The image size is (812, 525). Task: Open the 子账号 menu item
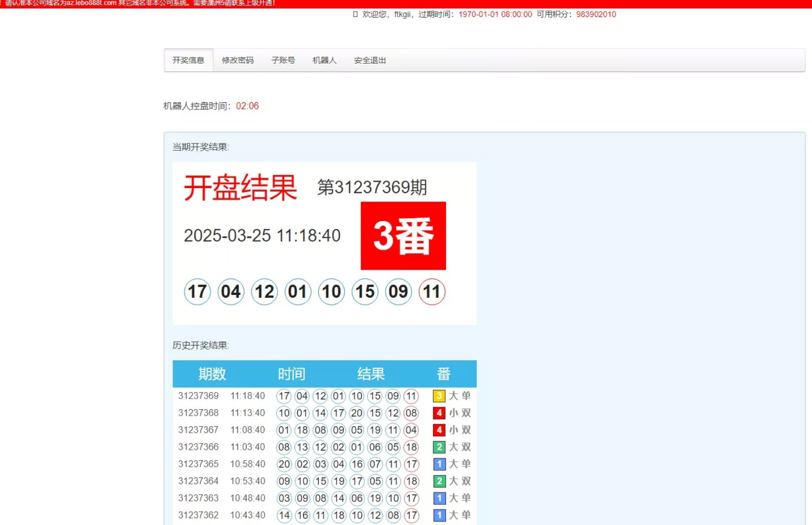click(283, 60)
